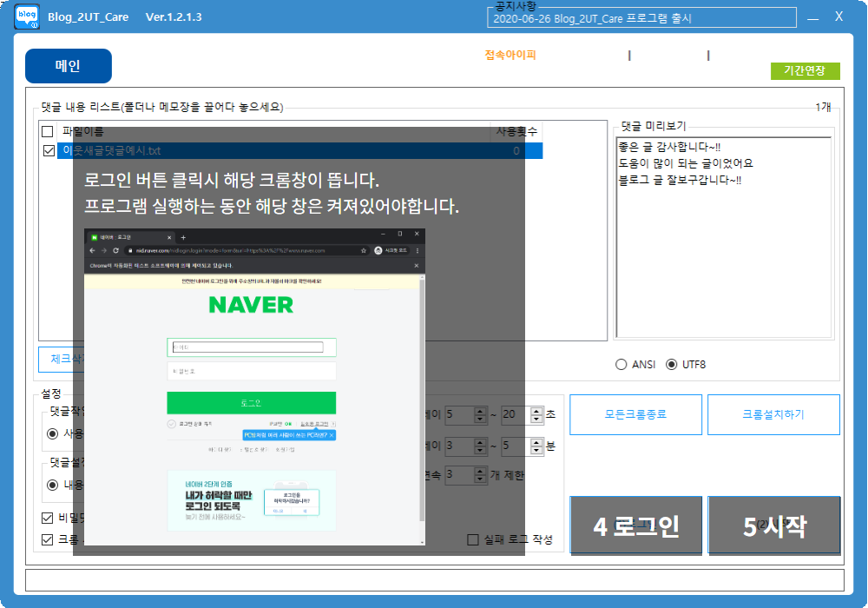This screenshot has width=868, height=608.
Task: Select the 이웃새글댓글예시.txt file row
Action: [299, 150]
